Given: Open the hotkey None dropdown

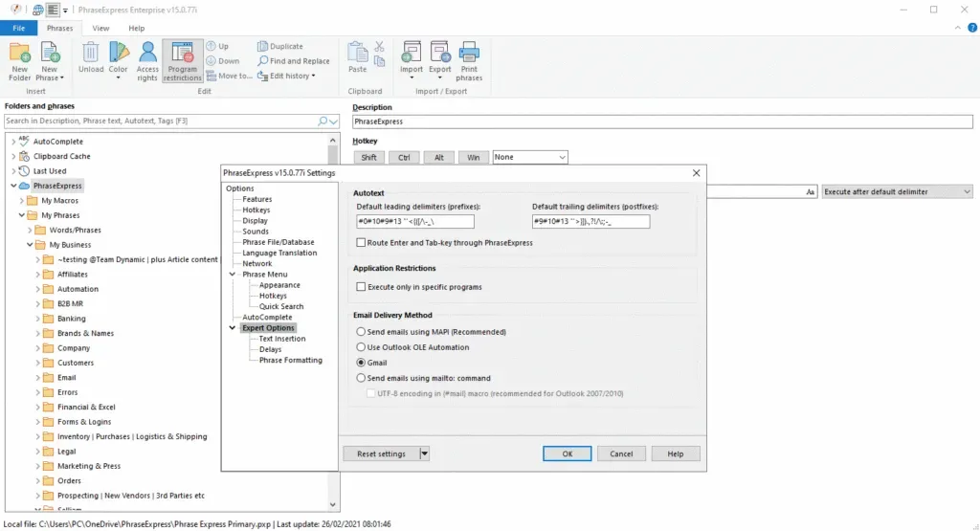Looking at the screenshot, I should point(530,158).
